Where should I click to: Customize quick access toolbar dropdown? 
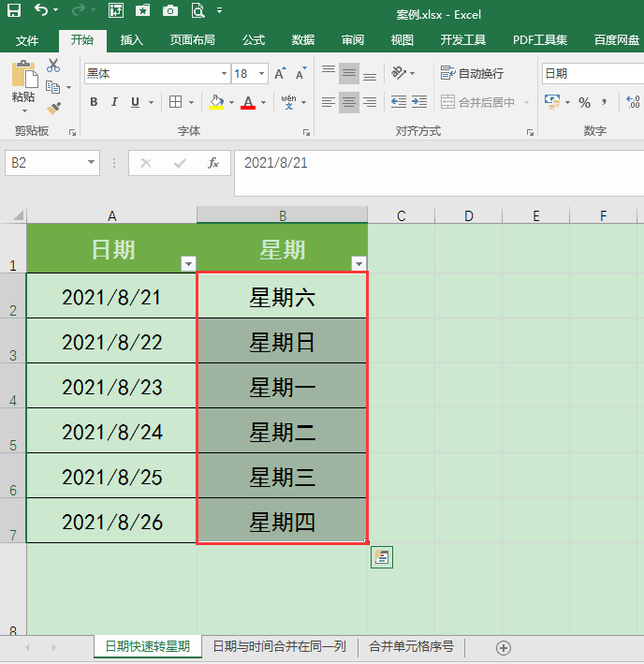[219, 10]
